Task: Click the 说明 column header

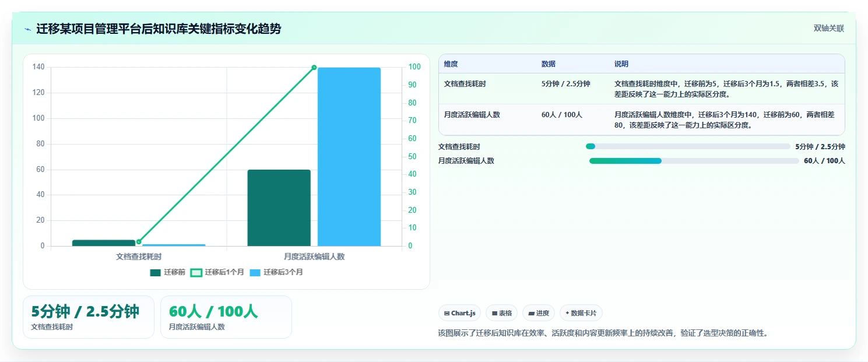Action: pyautogui.click(x=621, y=64)
